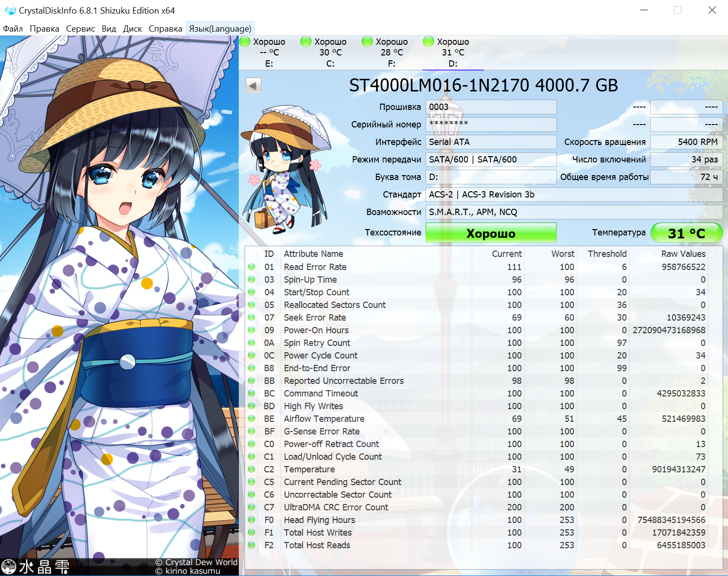Viewport: 728px width, 576px height.
Task: Open the Вид menu
Action: click(109, 29)
